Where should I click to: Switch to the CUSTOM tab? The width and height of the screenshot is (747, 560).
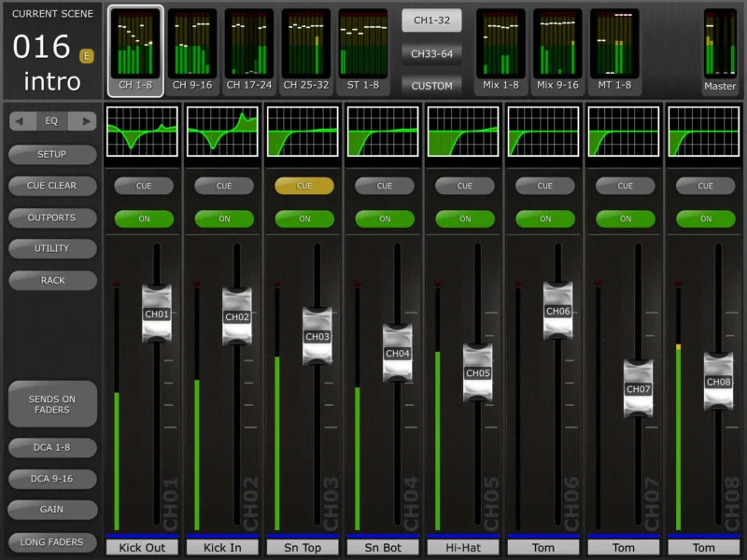tap(431, 86)
